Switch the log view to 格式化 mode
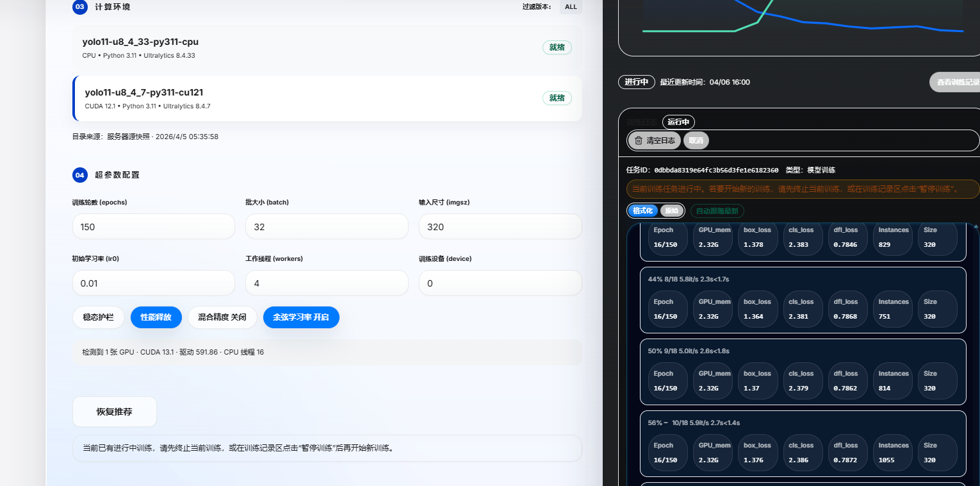This screenshot has width=980, height=486. coord(642,210)
